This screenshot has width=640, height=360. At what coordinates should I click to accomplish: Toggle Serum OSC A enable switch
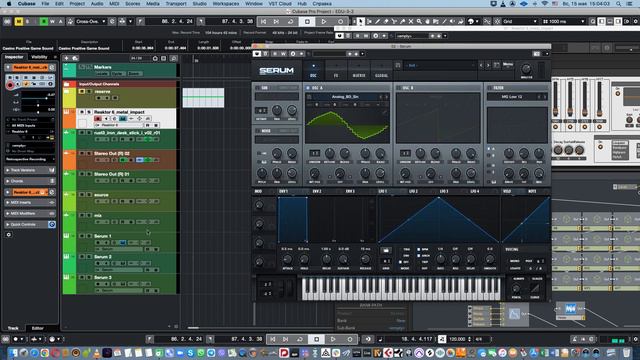click(x=308, y=88)
